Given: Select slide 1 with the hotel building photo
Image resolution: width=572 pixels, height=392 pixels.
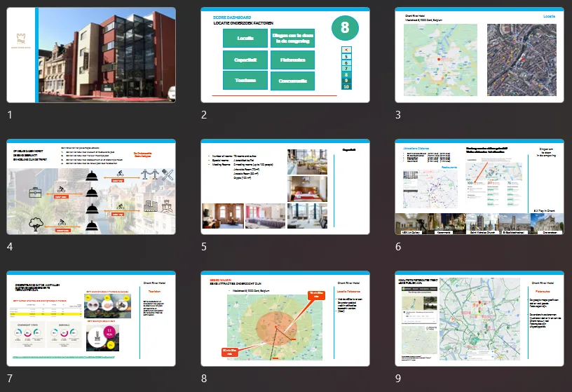Looking at the screenshot, I should click(91, 55).
